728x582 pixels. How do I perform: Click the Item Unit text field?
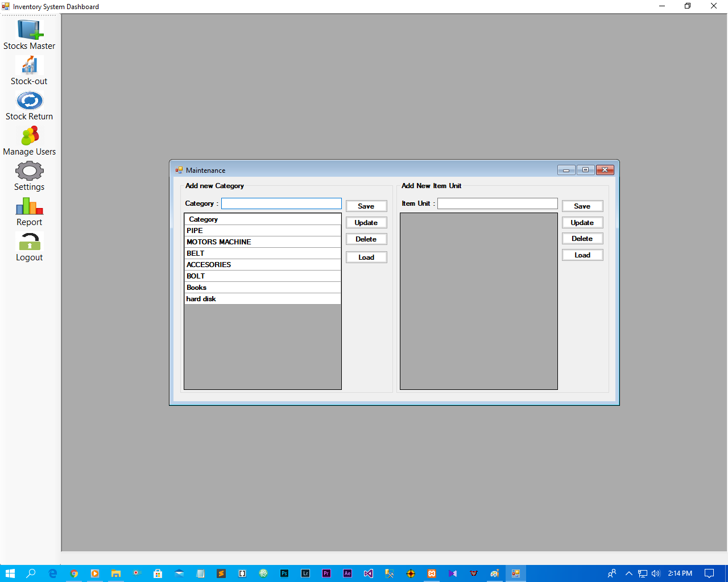[497, 203]
